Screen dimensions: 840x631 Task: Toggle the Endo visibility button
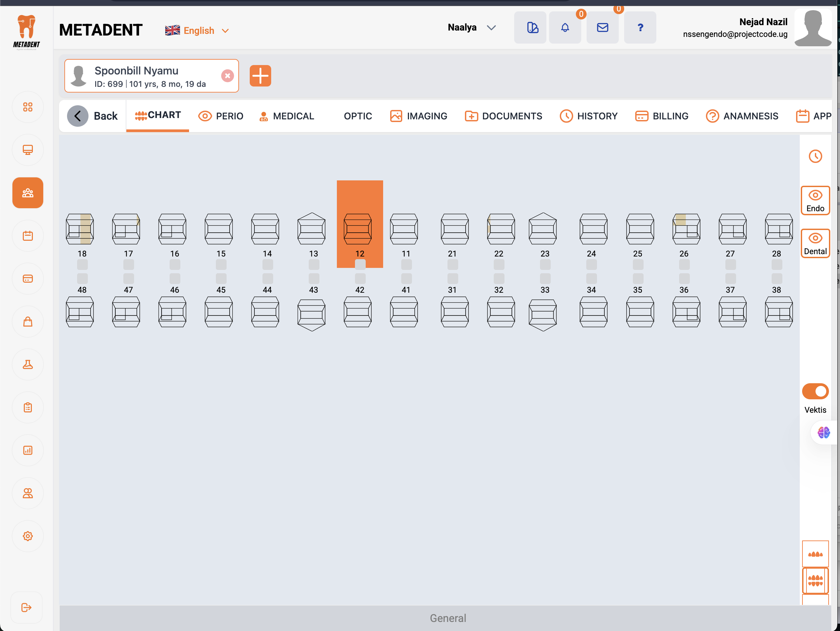point(815,200)
